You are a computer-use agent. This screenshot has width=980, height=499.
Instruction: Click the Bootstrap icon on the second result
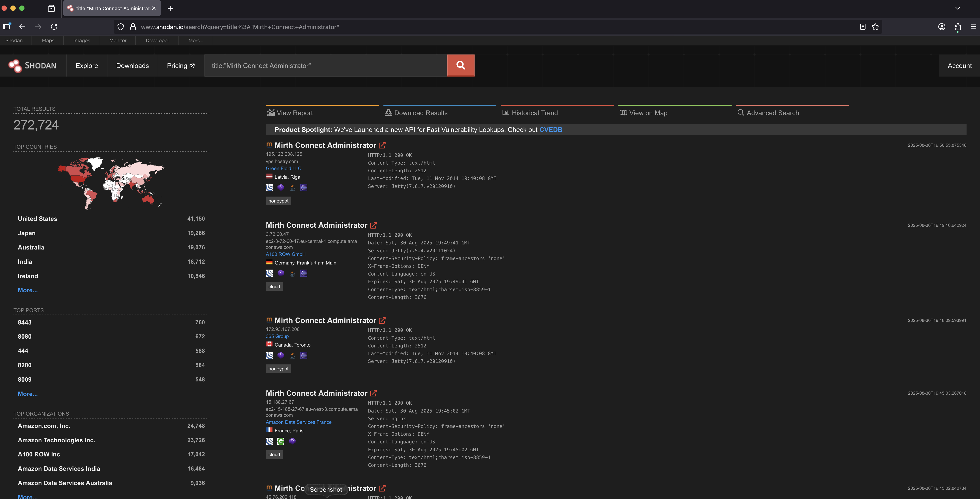(281, 273)
